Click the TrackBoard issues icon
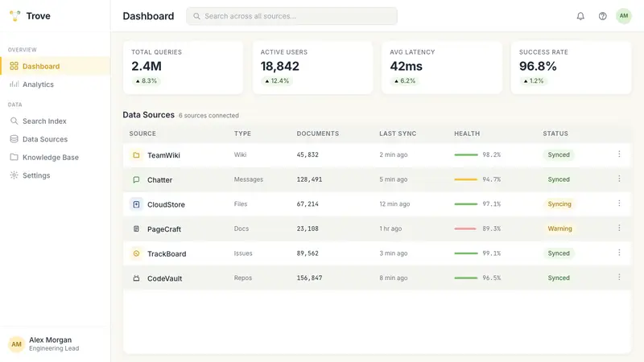The image size is (644, 362). point(136,253)
